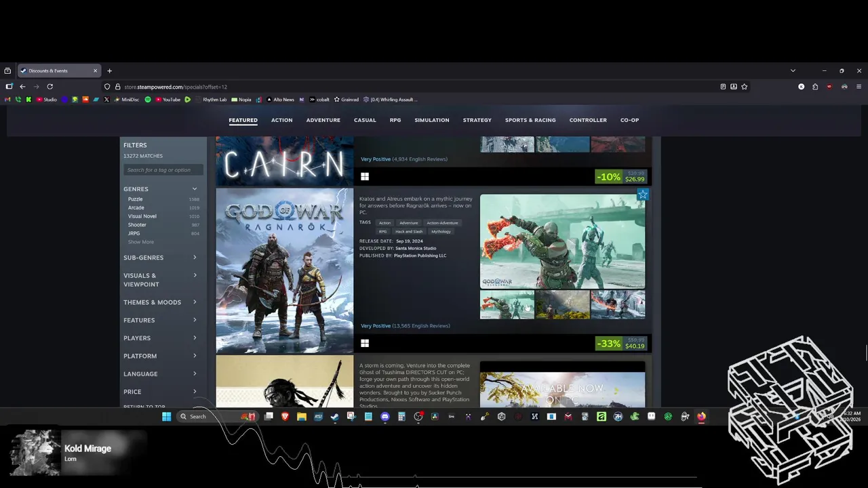Filter by the JRPG genre
This screenshot has width=868, height=488.
(134, 233)
